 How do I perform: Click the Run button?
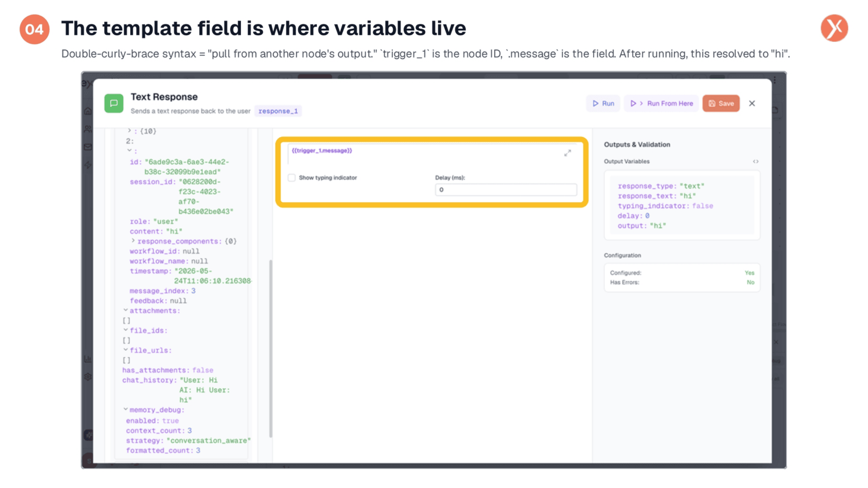coord(603,104)
